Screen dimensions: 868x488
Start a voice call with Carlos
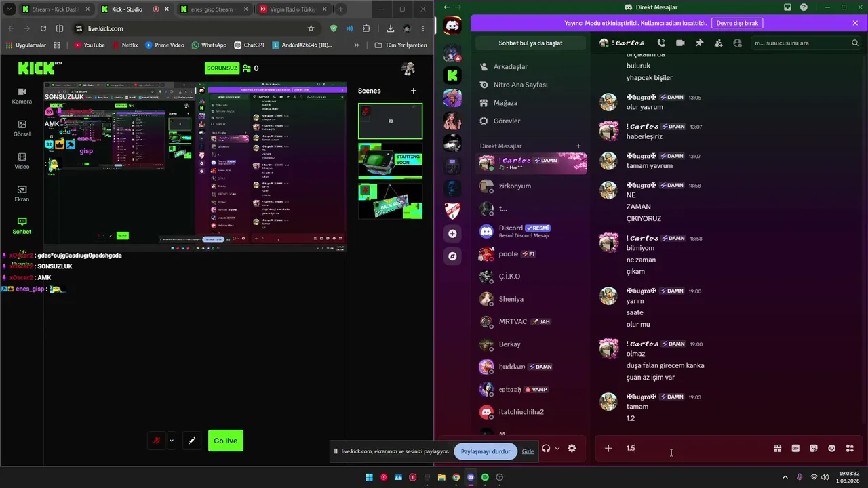click(x=661, y=43)
